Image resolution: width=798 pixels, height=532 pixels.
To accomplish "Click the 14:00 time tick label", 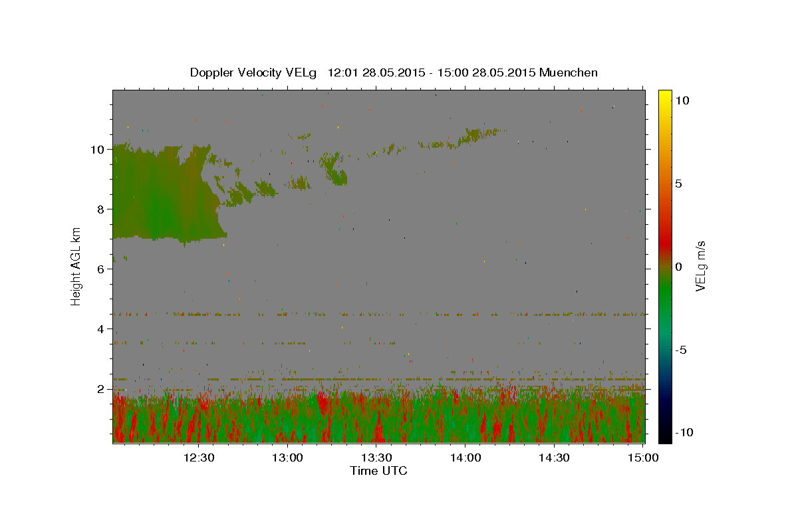I will tap(465, 458).
